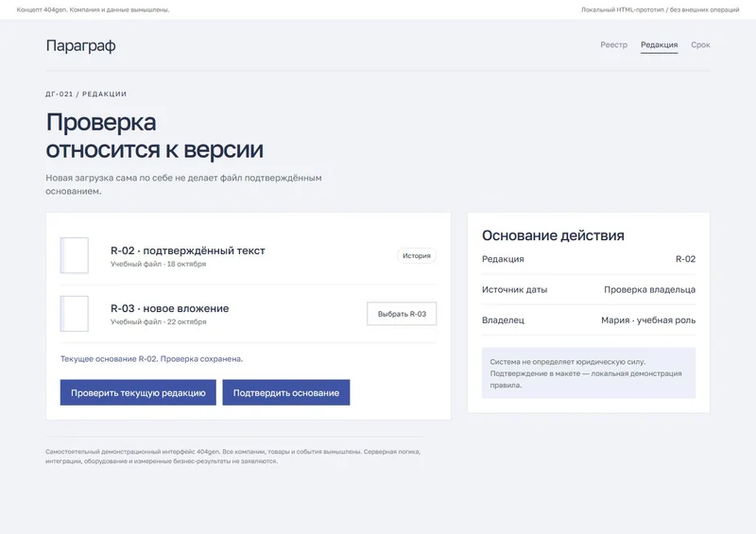Viewport: 756px width, 534px height.
Task: Click the Источник даты label
Action: point(514,289)
